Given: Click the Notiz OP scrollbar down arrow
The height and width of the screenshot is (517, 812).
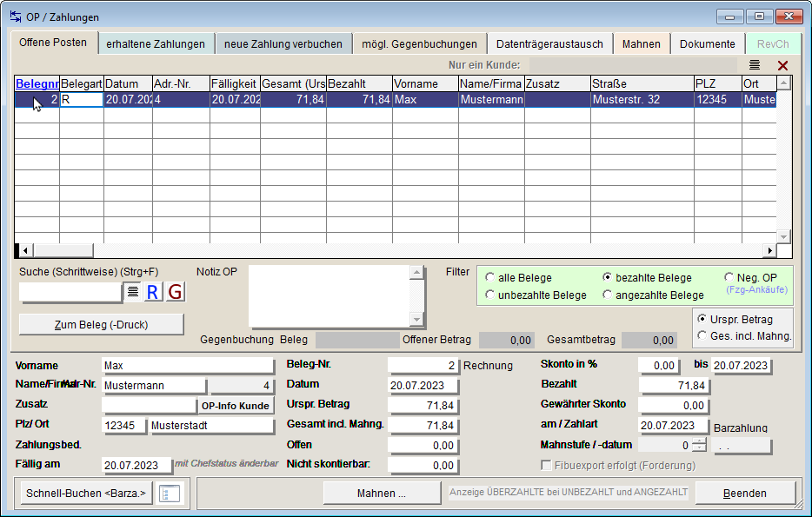Looking at the screenshot, I should tap(417, 319).
